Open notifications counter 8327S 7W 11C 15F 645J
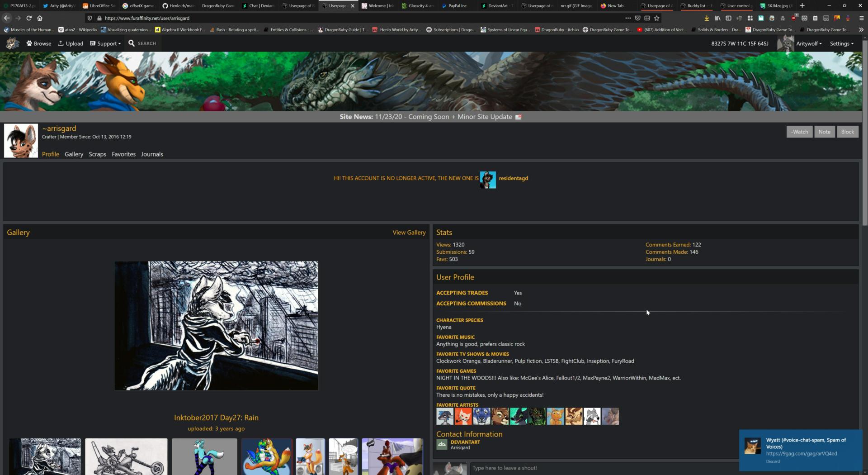868x475 pixels. click(x=740, y=43)
